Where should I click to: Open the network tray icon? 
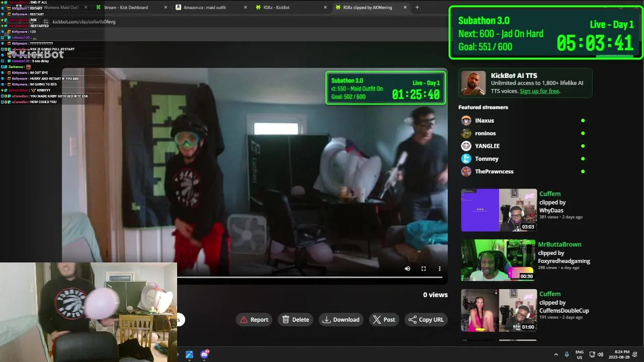tap(592, 354)
